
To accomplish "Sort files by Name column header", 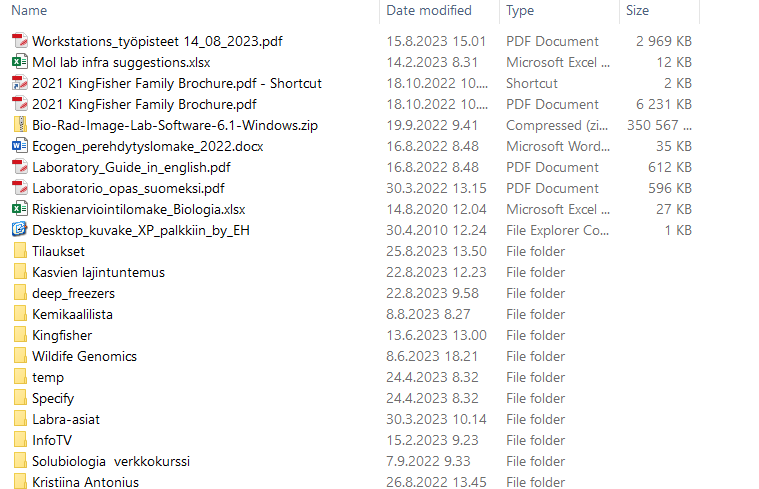I will click(x=30, y=11).
